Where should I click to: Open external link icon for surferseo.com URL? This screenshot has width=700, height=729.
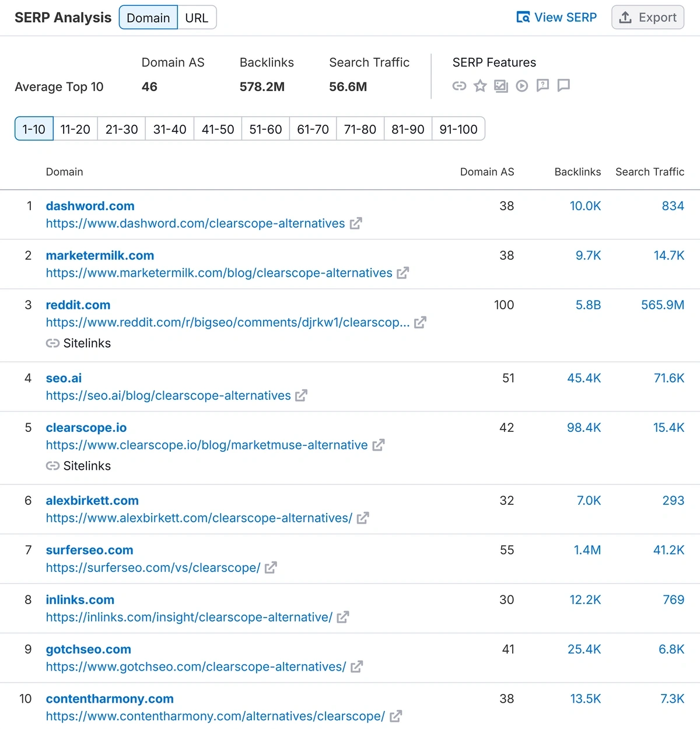click(271, 568)
